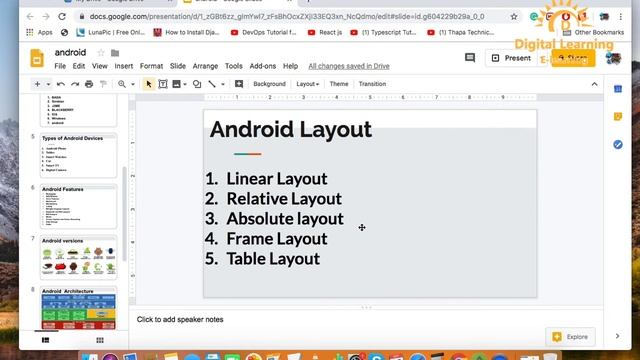Open the Edit menu
The image size is (640, 360).
(x=79, y=66)
